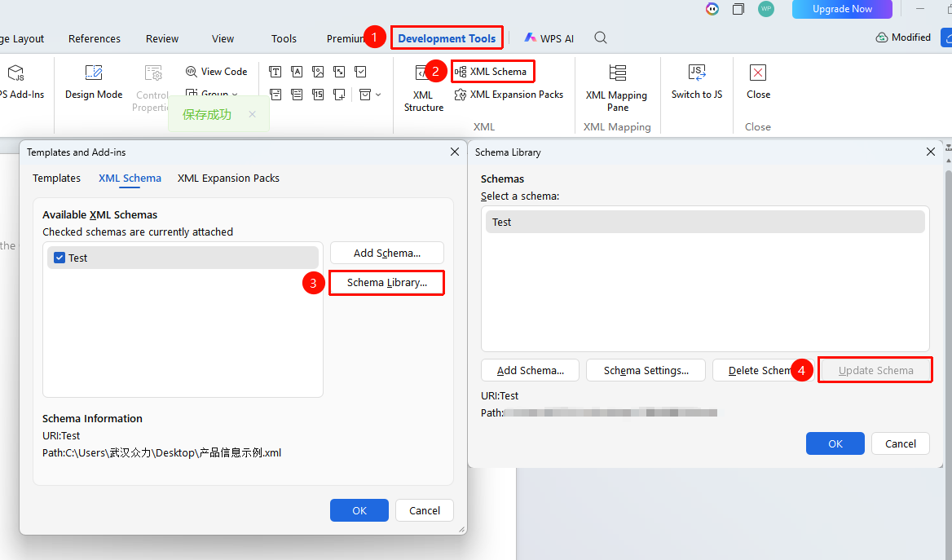
Task: Select Test in the Schema Library list
Action: coord(705,222)
